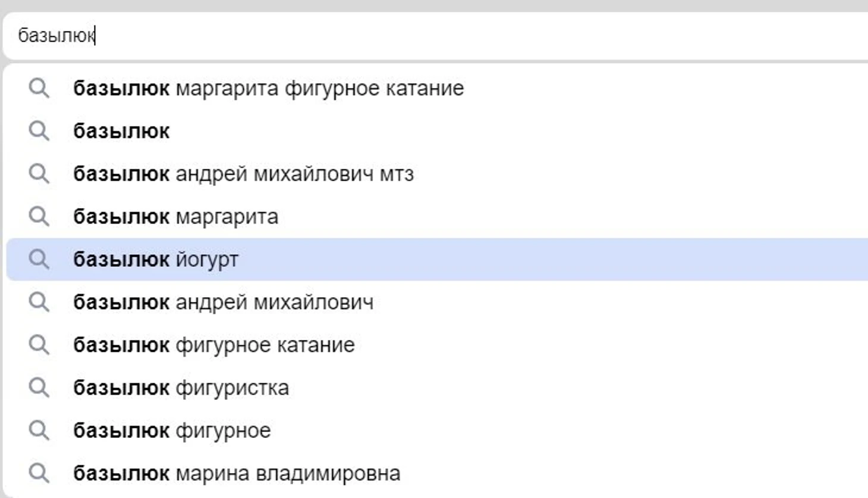Choose the plain базылюк suggestion
The height and width of the screenshot is (498, 868).
click(121, 131)
